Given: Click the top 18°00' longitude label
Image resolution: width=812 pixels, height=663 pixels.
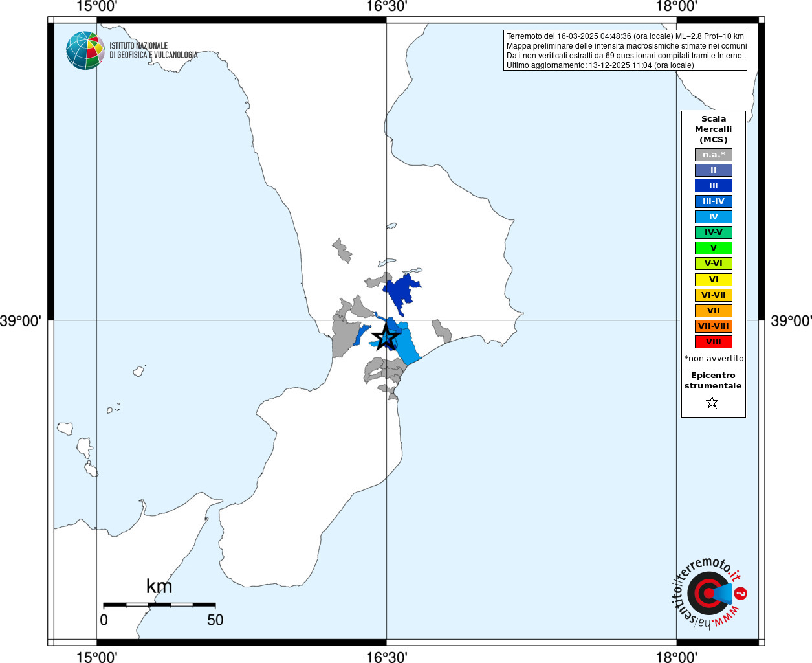Looking at the screenshot, I should click(676, 6).
